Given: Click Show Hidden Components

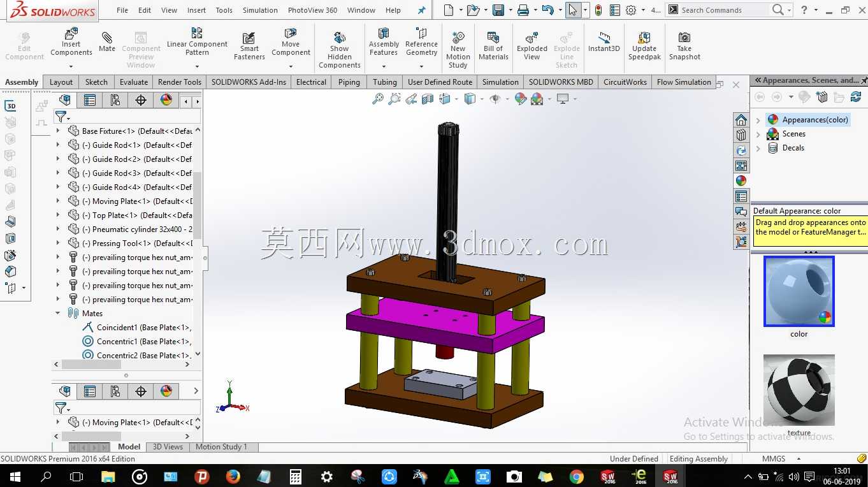Looking at the screenshot, I should [x=340, y=49].
